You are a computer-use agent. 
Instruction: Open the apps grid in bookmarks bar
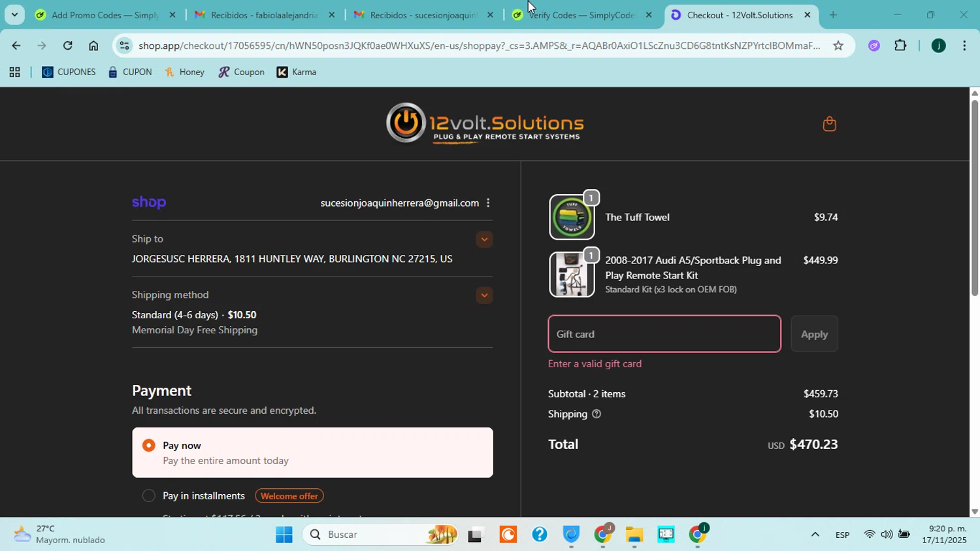coord(14,73)
